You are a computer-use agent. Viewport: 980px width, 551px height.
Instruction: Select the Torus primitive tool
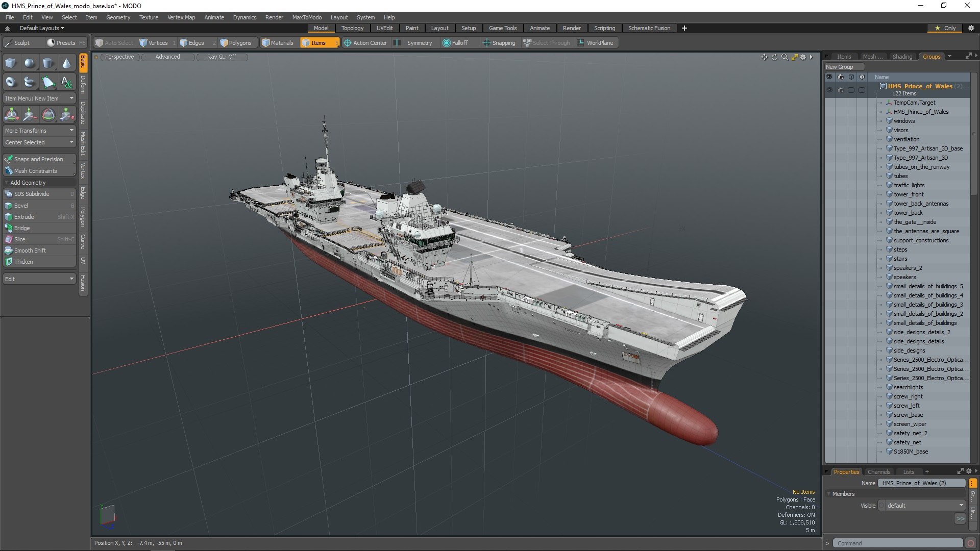tap(11, 82)
